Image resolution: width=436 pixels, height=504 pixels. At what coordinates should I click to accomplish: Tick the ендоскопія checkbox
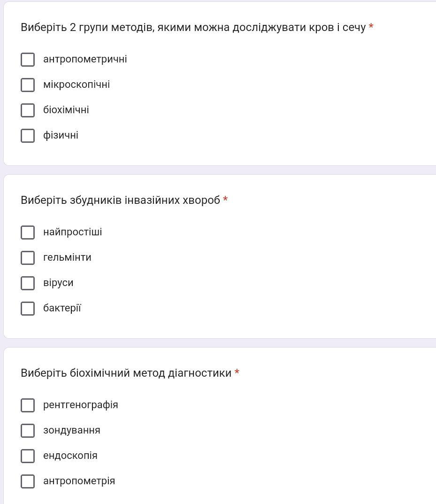coord(28,456)
